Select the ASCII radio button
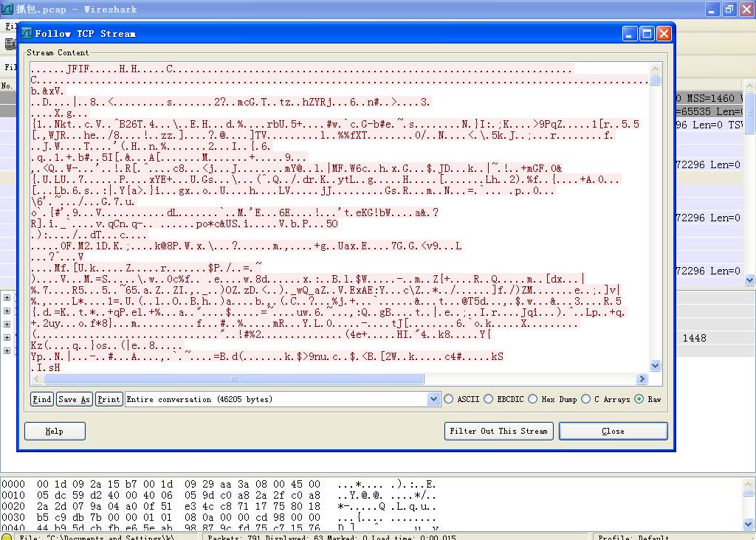Screen dimensions: 756x540 (x=449, y=399)
